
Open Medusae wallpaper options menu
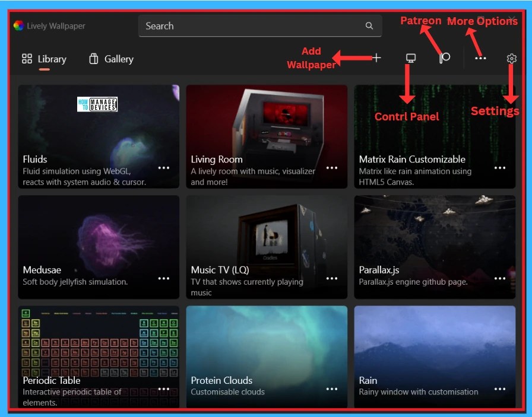(164, 278)
